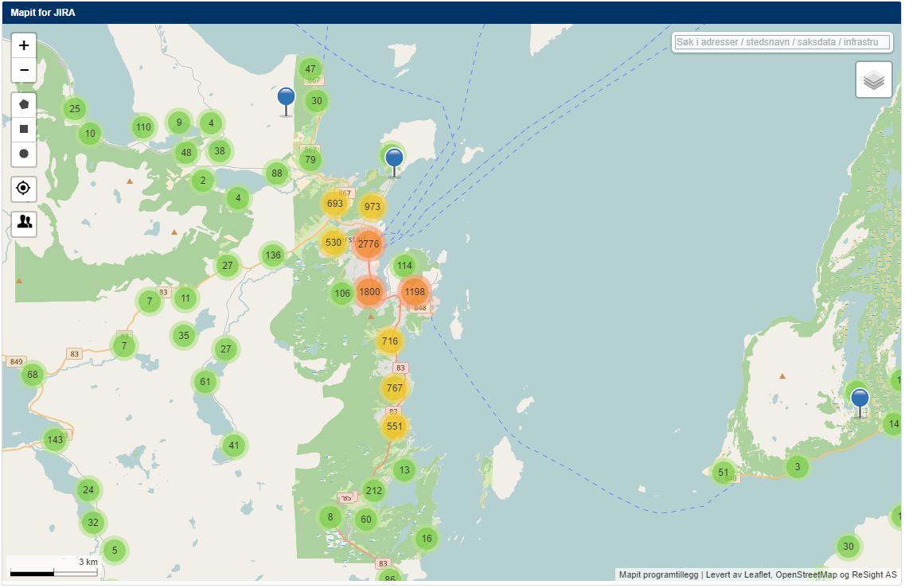Expand the 1800 orange cluster

pos(369,292)
